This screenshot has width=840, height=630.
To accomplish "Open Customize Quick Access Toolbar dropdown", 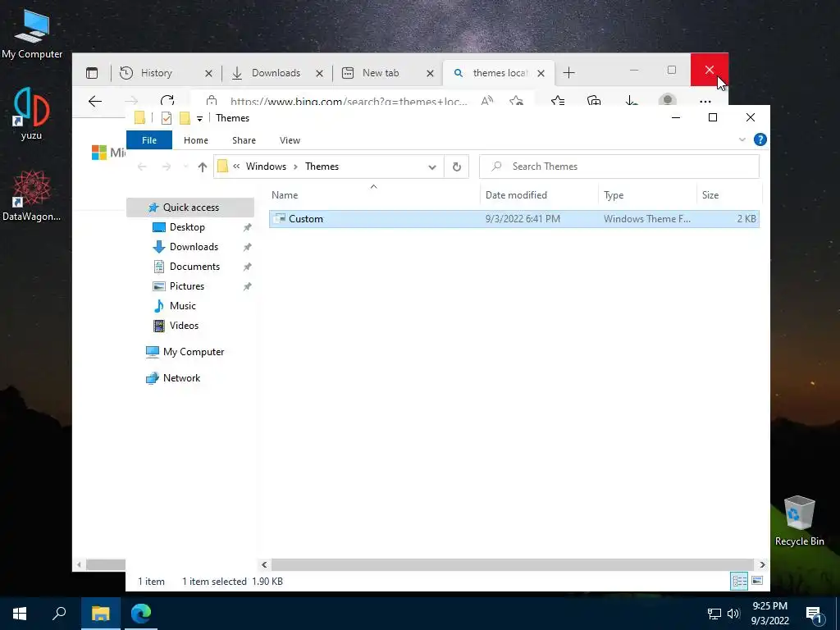I will [199, 118].
